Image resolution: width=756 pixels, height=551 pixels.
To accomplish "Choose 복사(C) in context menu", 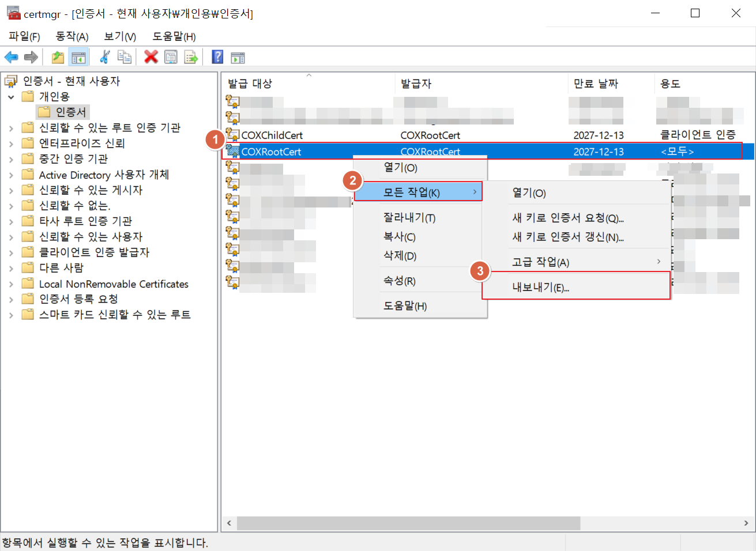I will (420, 236).
